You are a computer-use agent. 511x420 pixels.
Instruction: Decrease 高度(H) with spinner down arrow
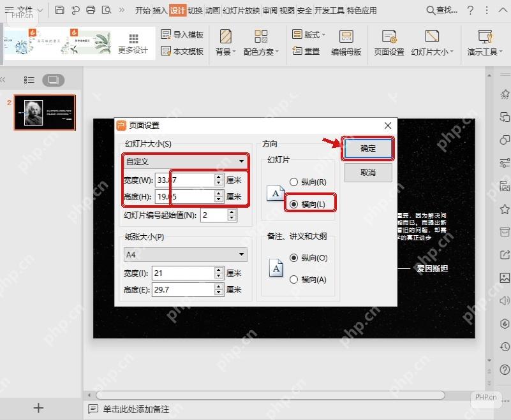coord(219,200)
